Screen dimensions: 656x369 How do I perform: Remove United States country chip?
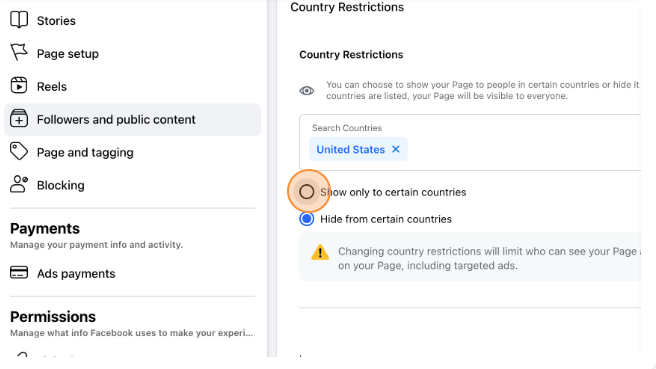[396, 149]
